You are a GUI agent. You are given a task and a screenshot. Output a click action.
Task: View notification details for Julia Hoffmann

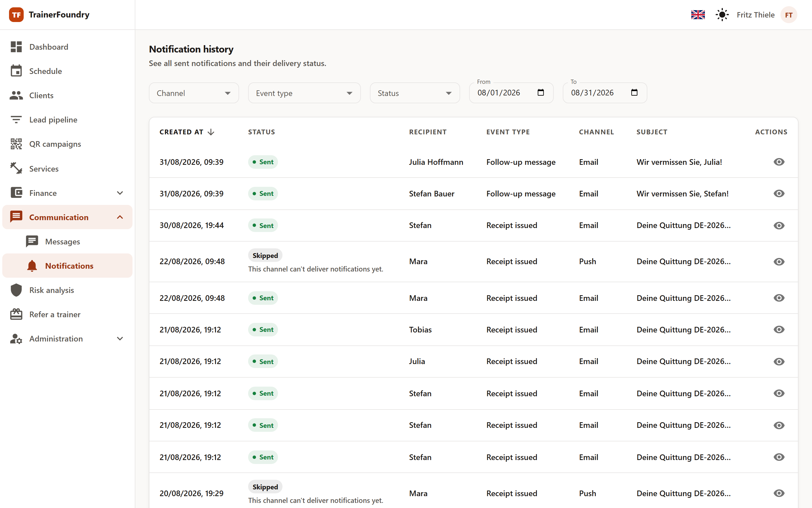click(x=779, y=162)
